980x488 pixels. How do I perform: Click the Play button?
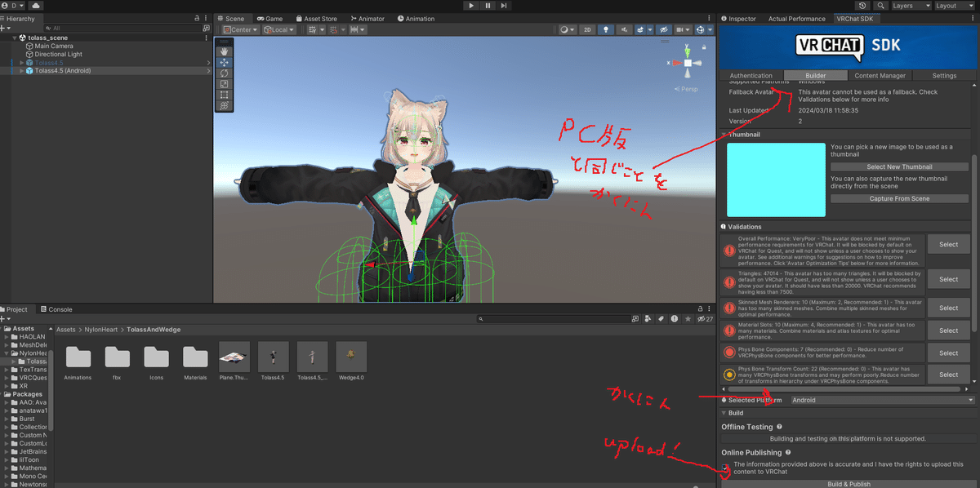[472, 6]
